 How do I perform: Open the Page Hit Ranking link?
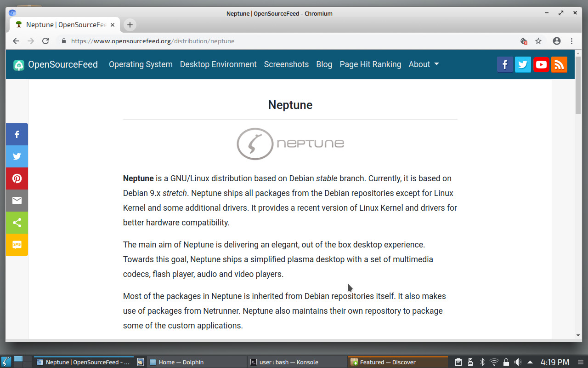370,64
